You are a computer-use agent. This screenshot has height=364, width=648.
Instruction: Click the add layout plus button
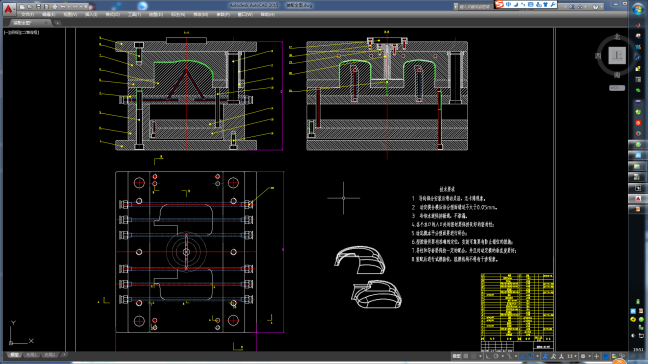[64, 355]
